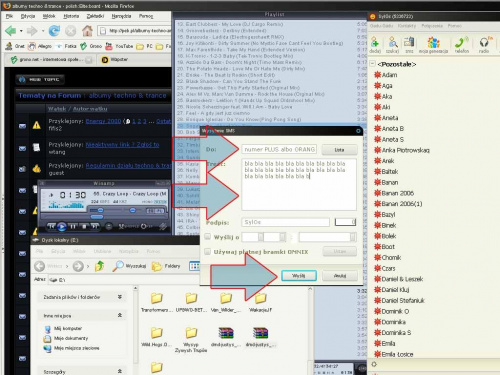This screenshot has width=500, height=375.
Task: Select contact Anka Piotrowska in Gadu-Gadu list
Action: coord(402,150)
